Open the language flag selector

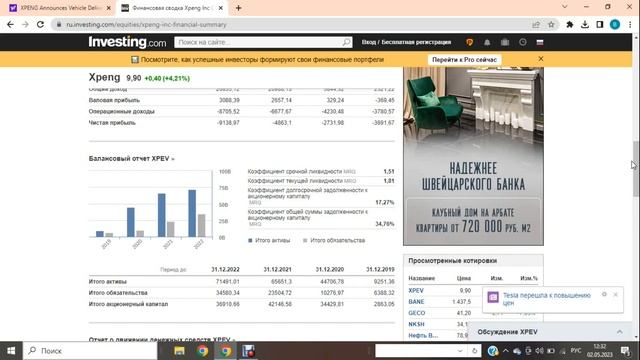pyautogui.click(x=540, y=42)
